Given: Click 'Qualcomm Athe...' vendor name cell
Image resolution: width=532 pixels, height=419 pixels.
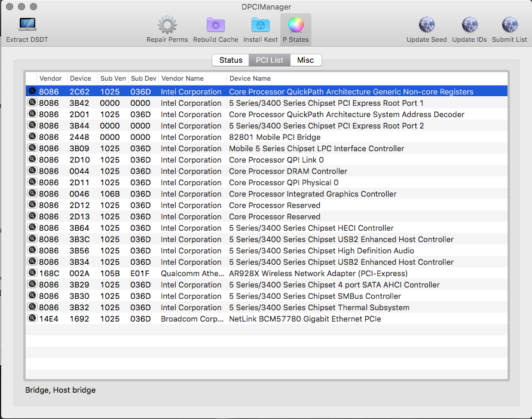Looking at the screenshot, I should [192, 273].
